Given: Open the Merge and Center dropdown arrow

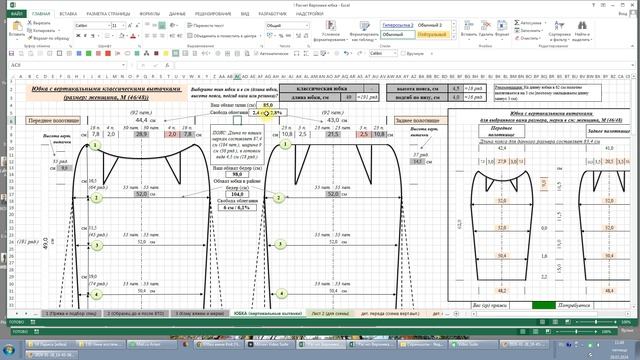Looking at the screenshot, I should point(260,36).
